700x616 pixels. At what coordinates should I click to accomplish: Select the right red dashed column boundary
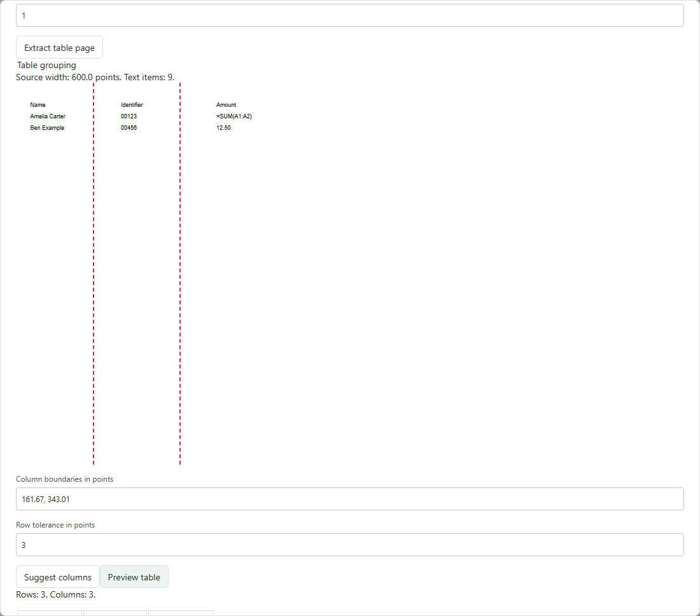pos(180,273)
